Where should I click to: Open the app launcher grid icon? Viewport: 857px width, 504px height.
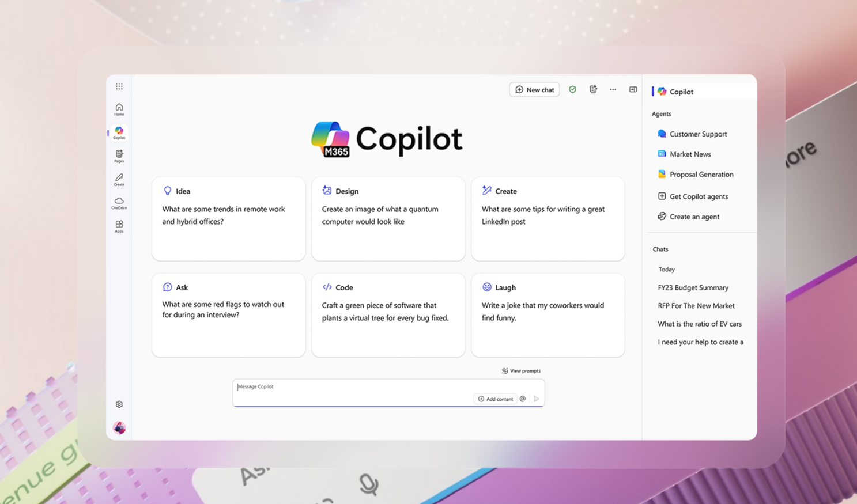point(119,86)
